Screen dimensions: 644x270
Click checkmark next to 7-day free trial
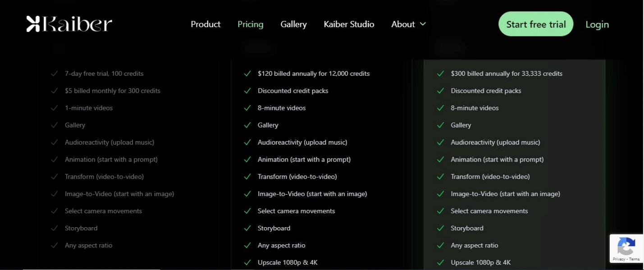point(54,73)
